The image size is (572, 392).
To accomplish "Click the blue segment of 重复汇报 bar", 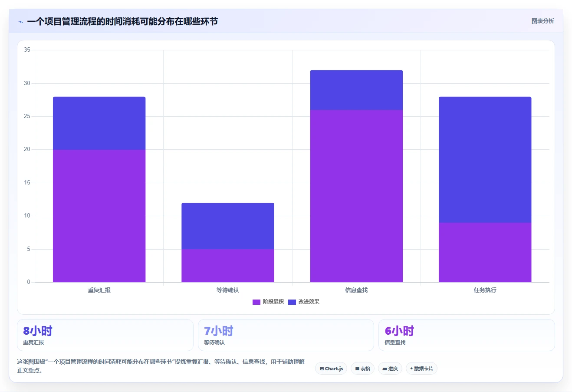I will tap(99, 123).
